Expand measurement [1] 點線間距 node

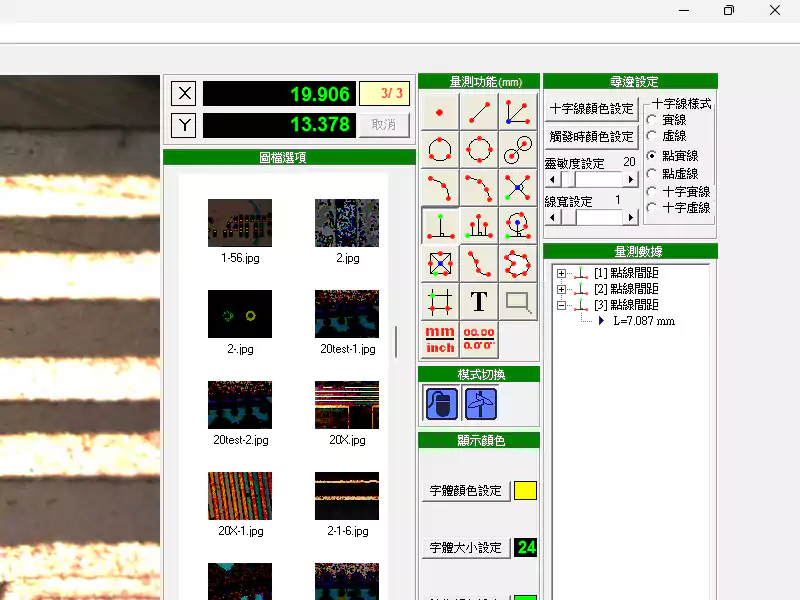(x=561, y=273)
